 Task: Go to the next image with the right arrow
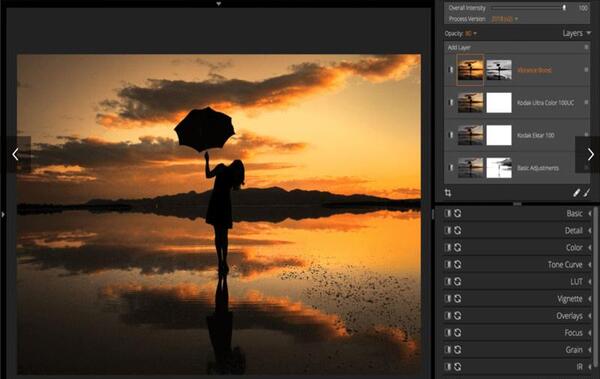(x=590, y=155)
